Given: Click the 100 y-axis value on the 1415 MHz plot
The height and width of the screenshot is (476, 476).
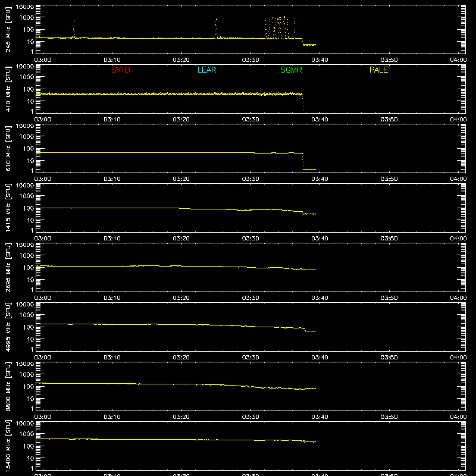Looking at the screenshot, I should pyautogui.click(x=29, y=208).
